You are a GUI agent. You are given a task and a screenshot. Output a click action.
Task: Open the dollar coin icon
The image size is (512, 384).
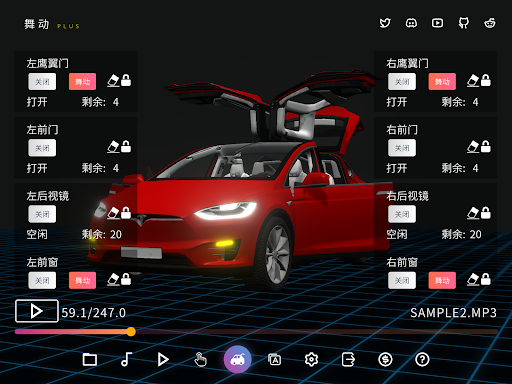(x=385, y=360)
